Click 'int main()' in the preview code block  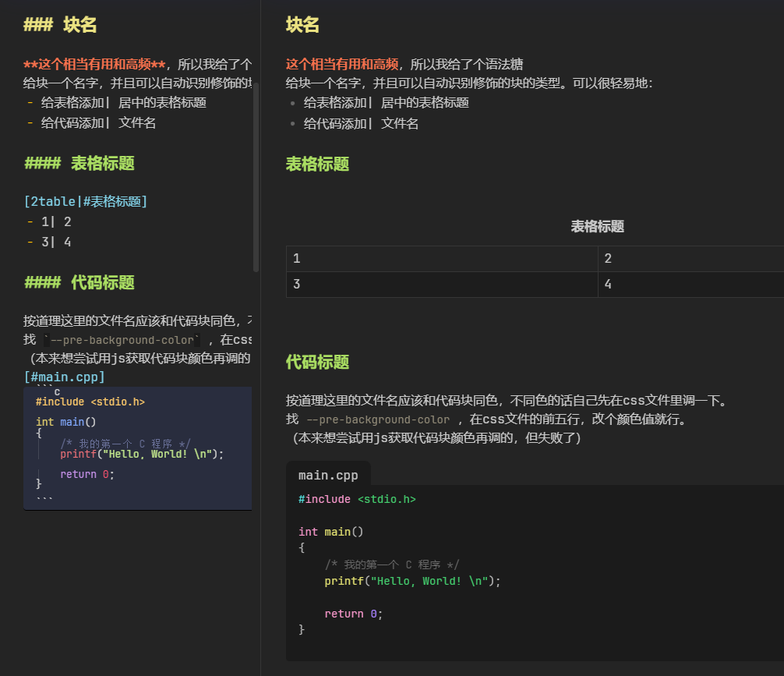click(x=330, y=532)
